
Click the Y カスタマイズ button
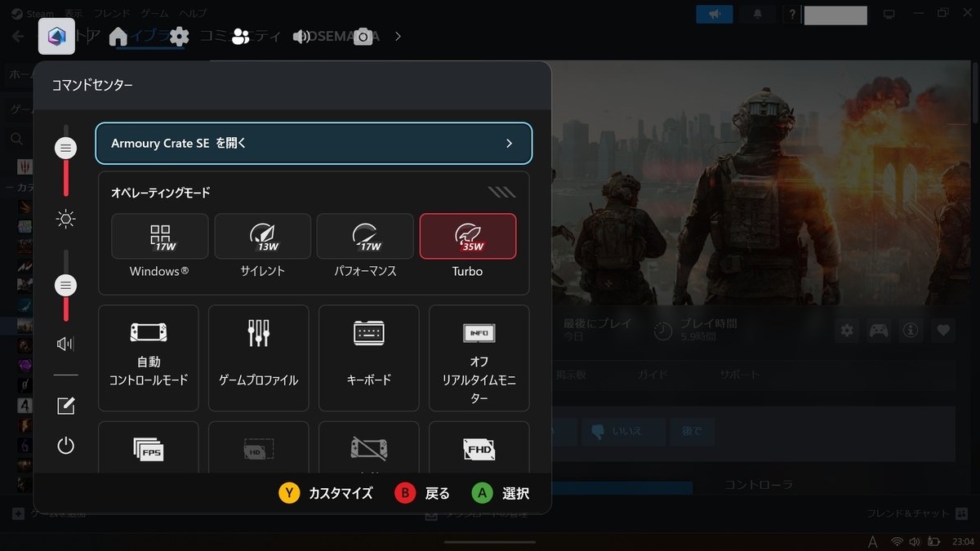click(x=326, y=493)
